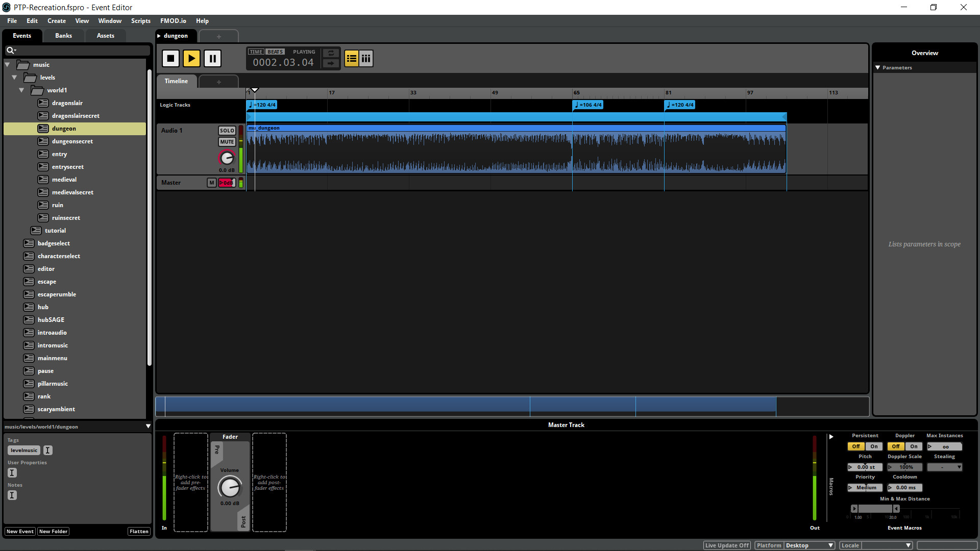The image size is (980, 551).
Task: Open the Stealing dropdown in Event Macros
Action: 944,467
